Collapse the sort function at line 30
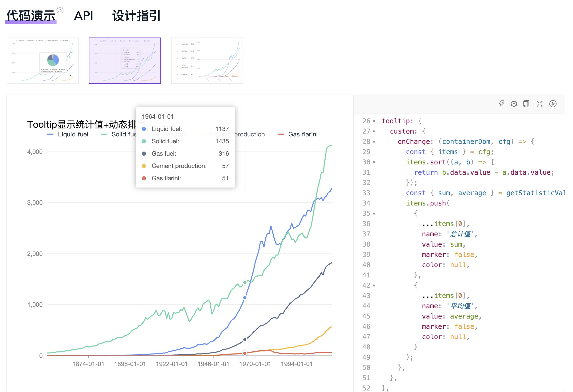This screenshot has height=392, width=573. pos(374,162)
